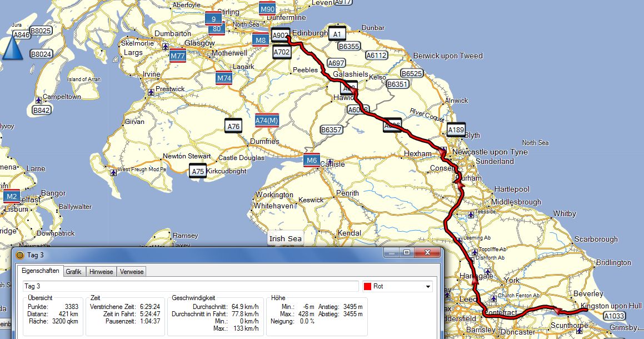The width and height of the screenshot is (644, 339).
Task: Click the red color swatch beside Rot
Action: click(367, 287)
